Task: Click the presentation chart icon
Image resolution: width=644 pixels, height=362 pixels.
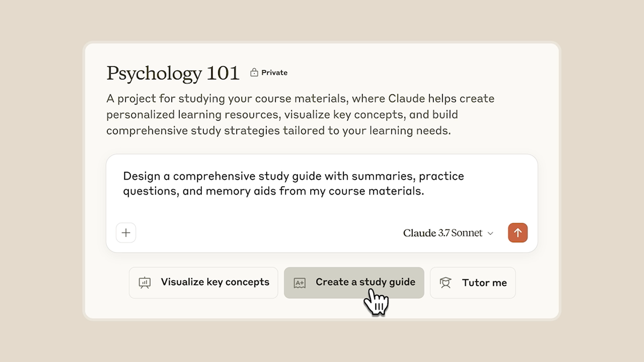Action: click(144, 283)
